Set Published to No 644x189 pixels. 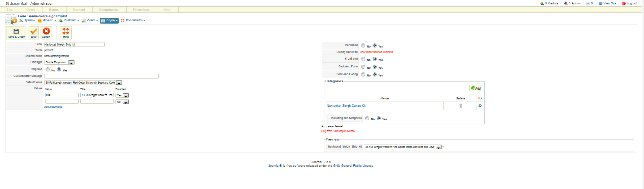click(363, 45)
